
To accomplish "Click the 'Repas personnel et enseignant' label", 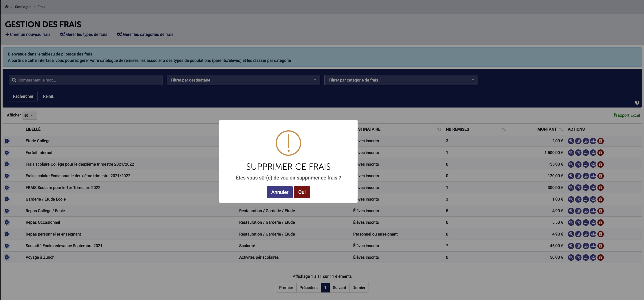I will click(x=53, y=234).
